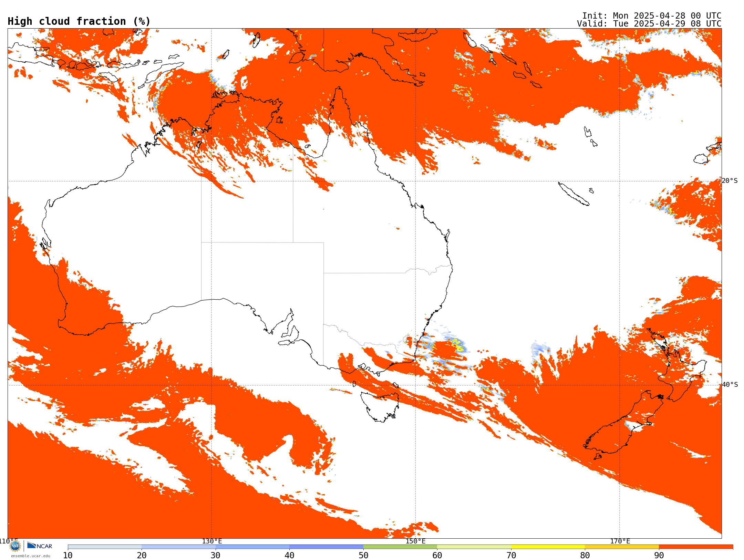Click the 50-60 green colorbar segment

coord(400,547)
